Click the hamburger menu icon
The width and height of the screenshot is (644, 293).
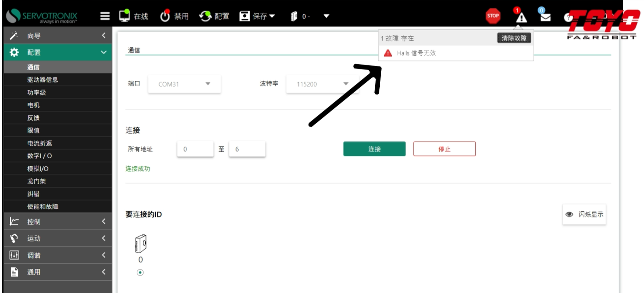point(105,16)
